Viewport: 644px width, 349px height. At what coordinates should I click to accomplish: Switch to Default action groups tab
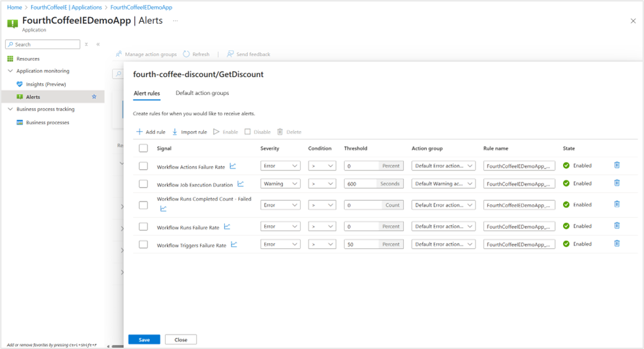pos(203,93)
